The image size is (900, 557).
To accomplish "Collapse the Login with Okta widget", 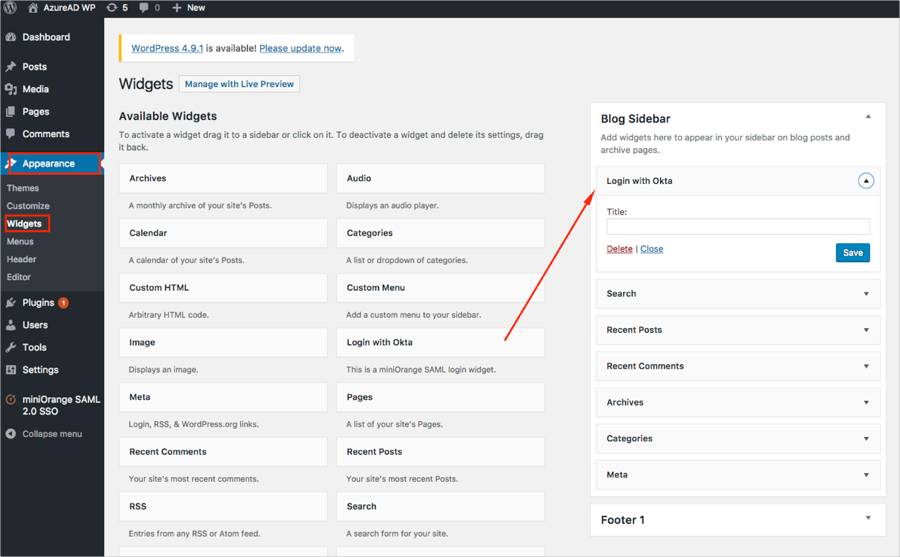I will 866,181.
